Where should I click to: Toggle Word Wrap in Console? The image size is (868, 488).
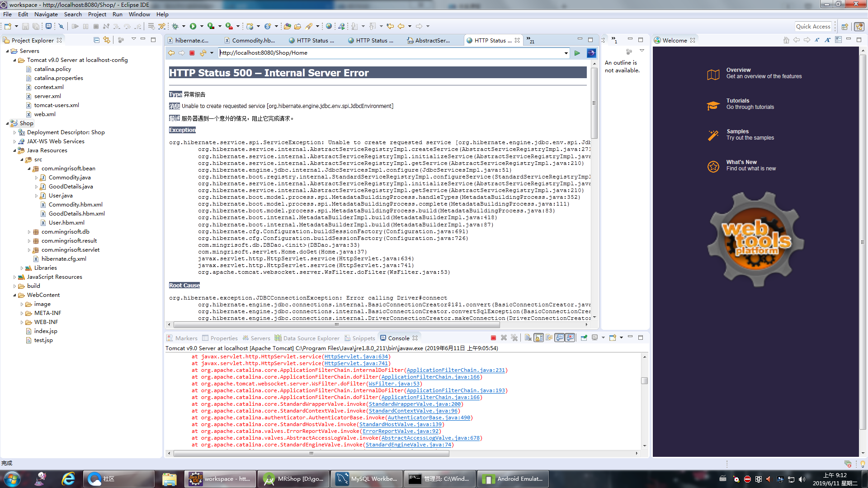point(549,338)
